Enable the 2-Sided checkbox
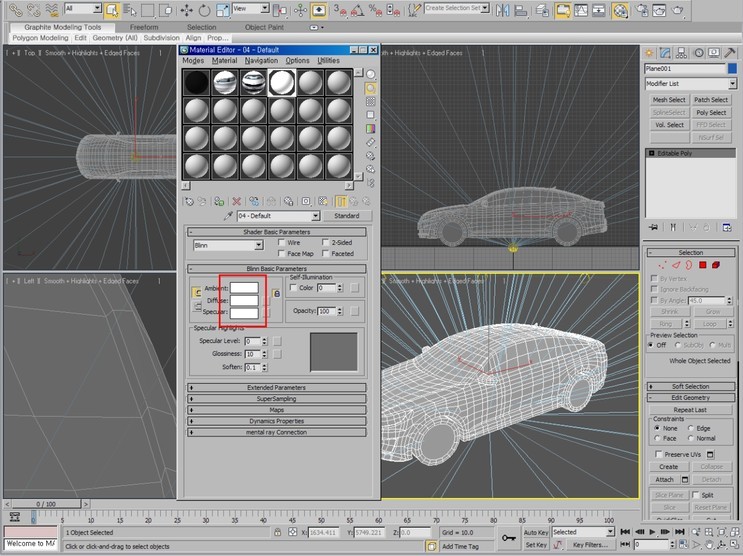This screenshot has width=743, height=556. tap(326, 242)
